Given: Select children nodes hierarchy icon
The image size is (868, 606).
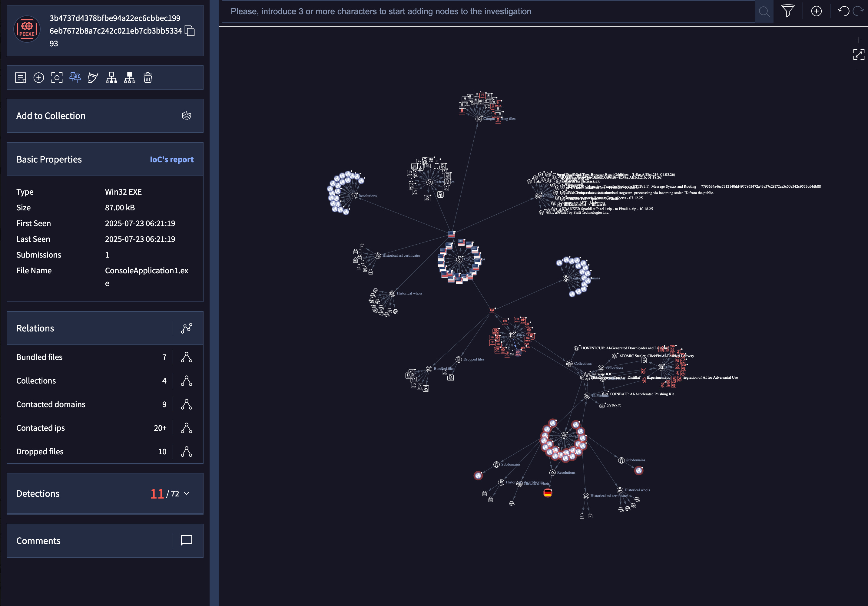Looking at the screenshot, I should 111,78.
